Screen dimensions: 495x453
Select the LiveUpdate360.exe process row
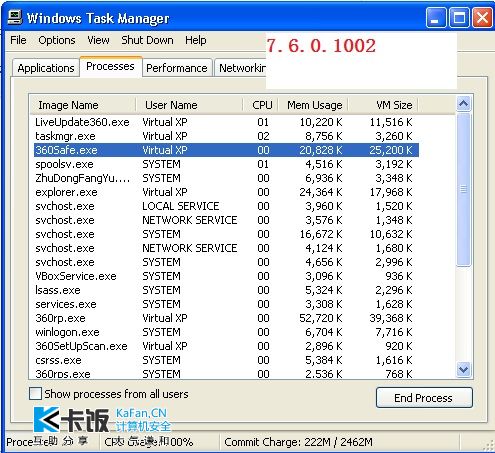226,122
